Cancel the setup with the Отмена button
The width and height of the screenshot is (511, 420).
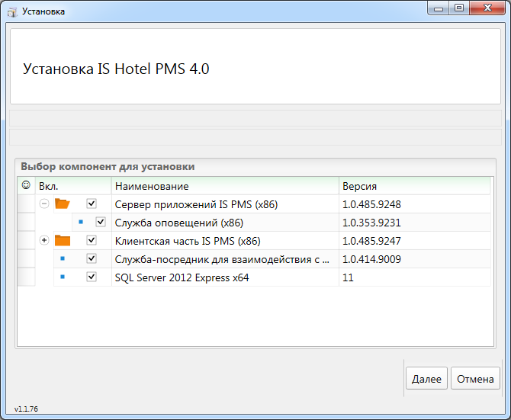(x=475, y=378)
